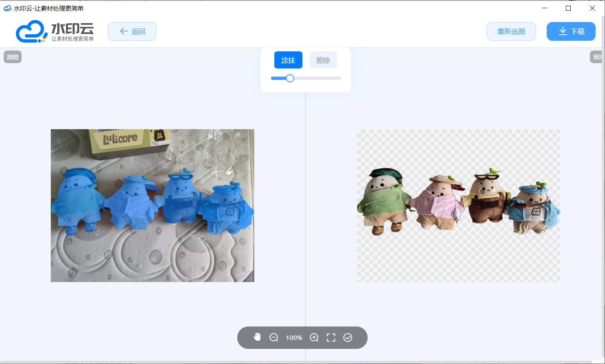This screenshot has height=364, width=605.
Task: Click the original masked image
Action: pos(152,205)
